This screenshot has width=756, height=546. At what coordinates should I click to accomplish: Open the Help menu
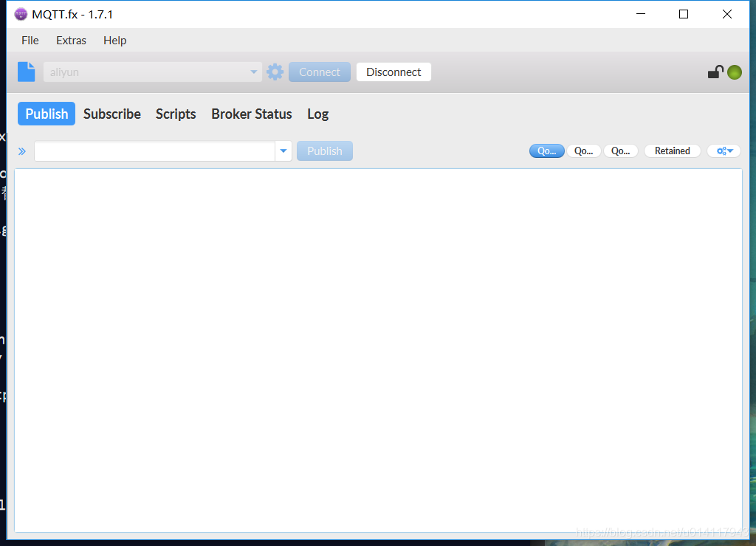click(114, 41)
